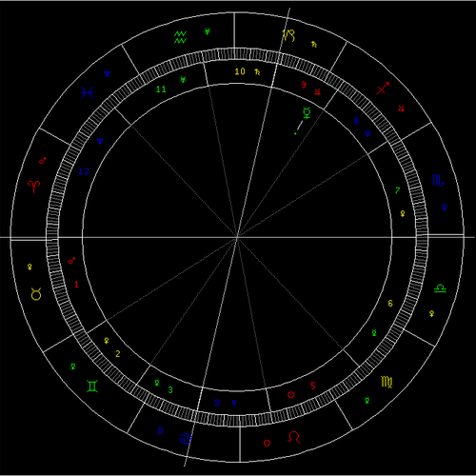Select the yellow Virgo zodiac glyph
476x476 pixels.
coord(387,382)
